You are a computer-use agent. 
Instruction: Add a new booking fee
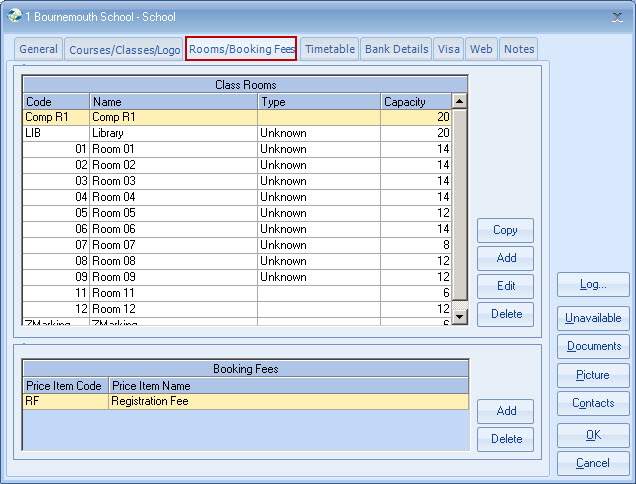click(505, 411)
